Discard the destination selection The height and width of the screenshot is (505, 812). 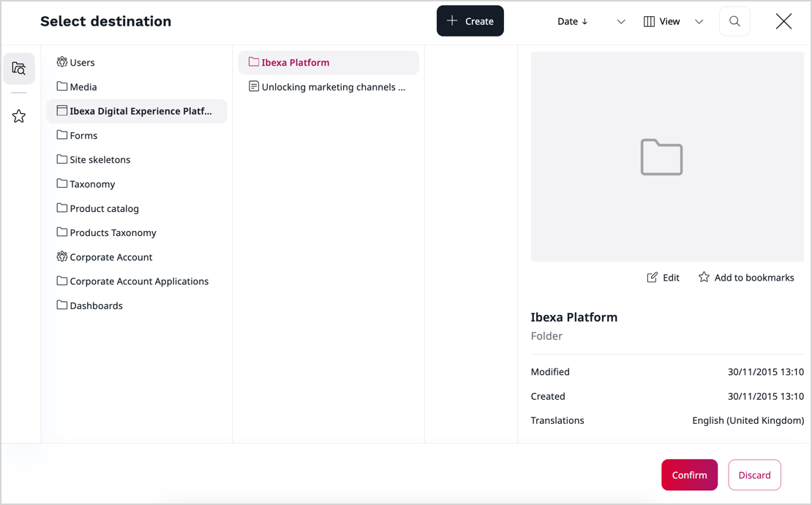point(754,474)
